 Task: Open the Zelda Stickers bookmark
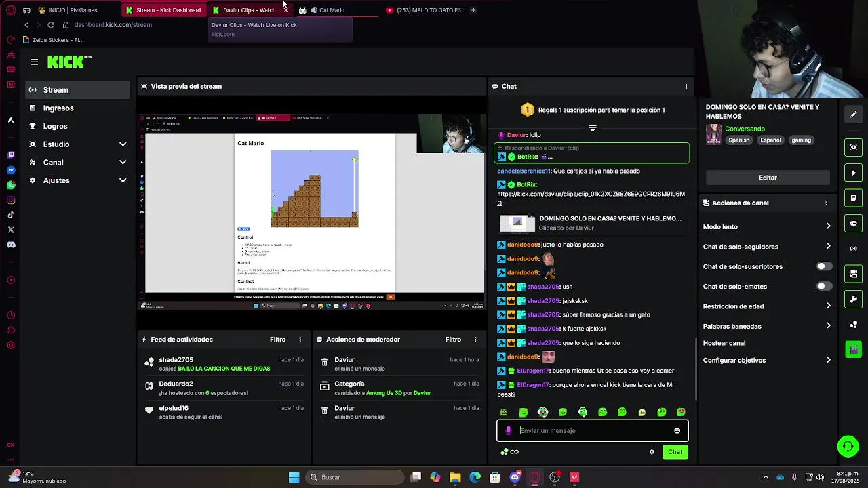point(54,40)
